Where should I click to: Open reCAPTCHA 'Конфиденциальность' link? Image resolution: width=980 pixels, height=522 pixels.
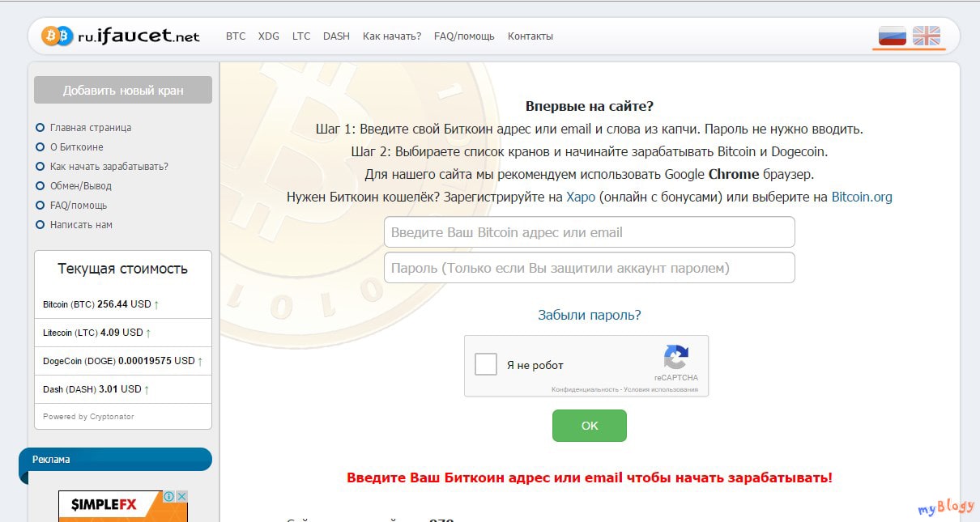coord(584,389)
